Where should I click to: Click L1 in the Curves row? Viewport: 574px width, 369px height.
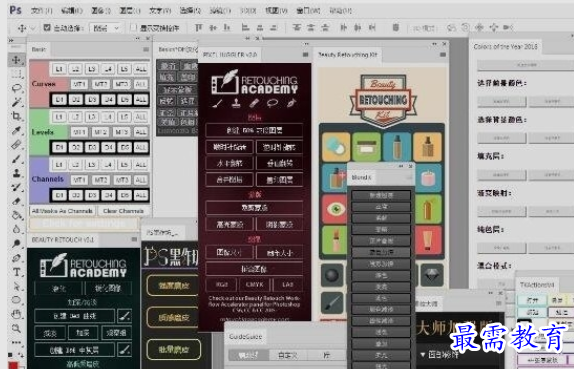click(59, 69)
